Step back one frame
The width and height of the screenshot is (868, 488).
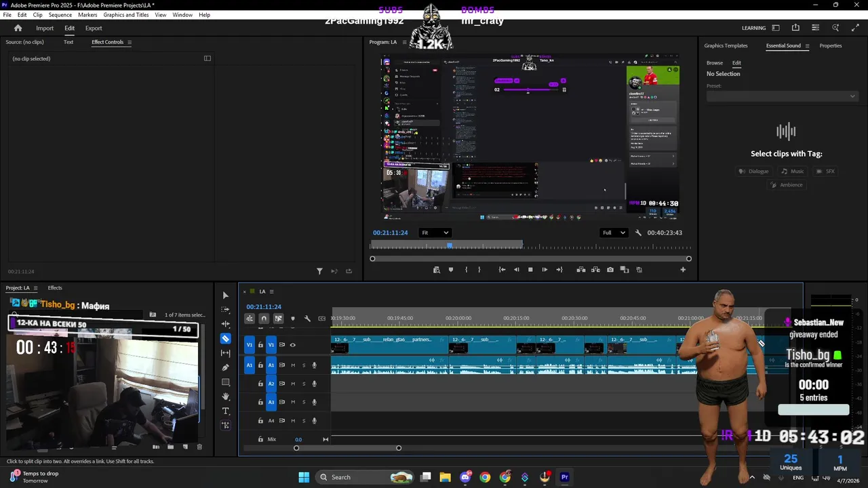click(516, 270)
